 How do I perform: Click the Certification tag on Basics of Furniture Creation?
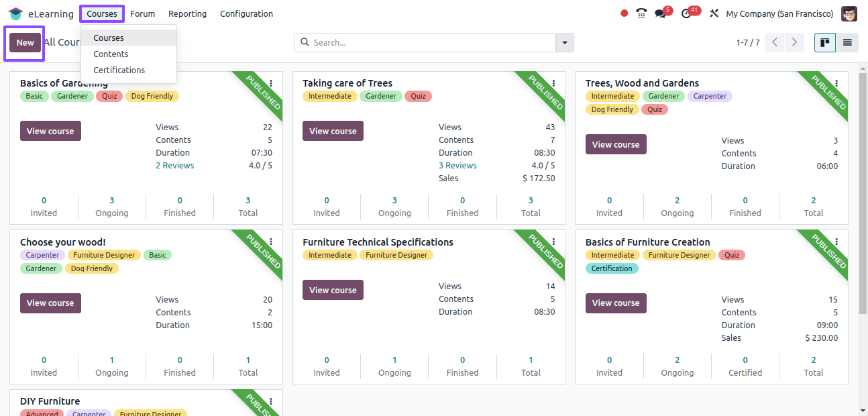[612, 268]
